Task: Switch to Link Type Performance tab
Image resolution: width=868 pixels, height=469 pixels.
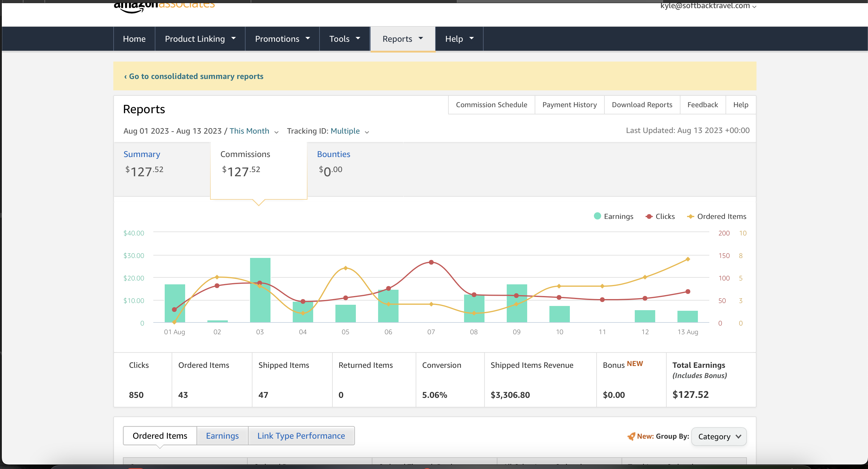Action: click(x=301, y=436)
